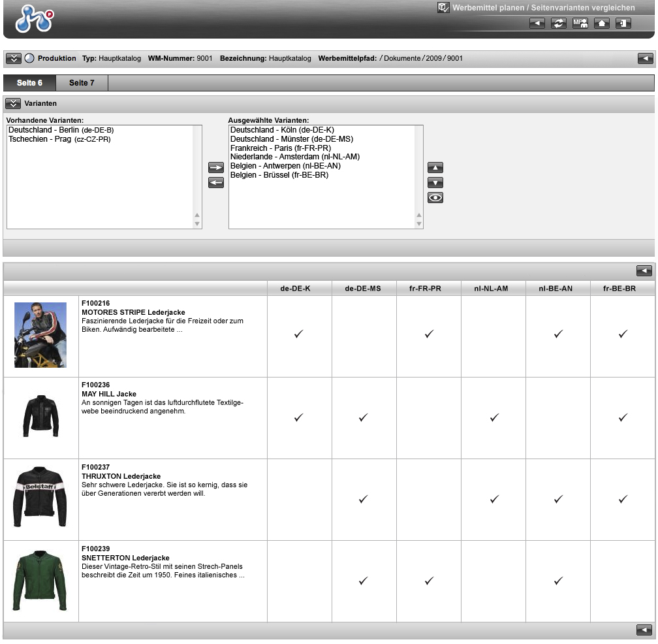Click the MOTORES STRIPE Lederjacke title
Screen dimensions: 658x644
pos(133,312)
